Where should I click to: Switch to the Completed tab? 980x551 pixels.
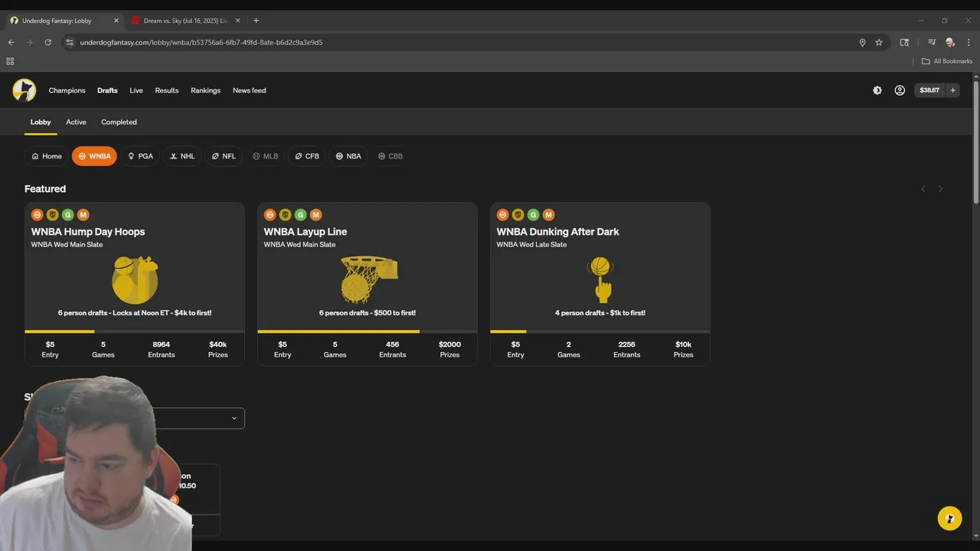click(x=119, y=122)
